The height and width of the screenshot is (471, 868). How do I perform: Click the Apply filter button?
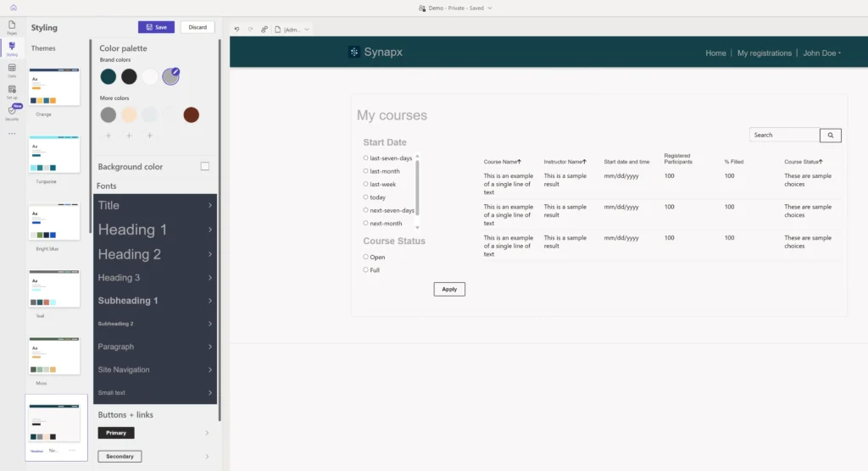[x=449, y=289]
